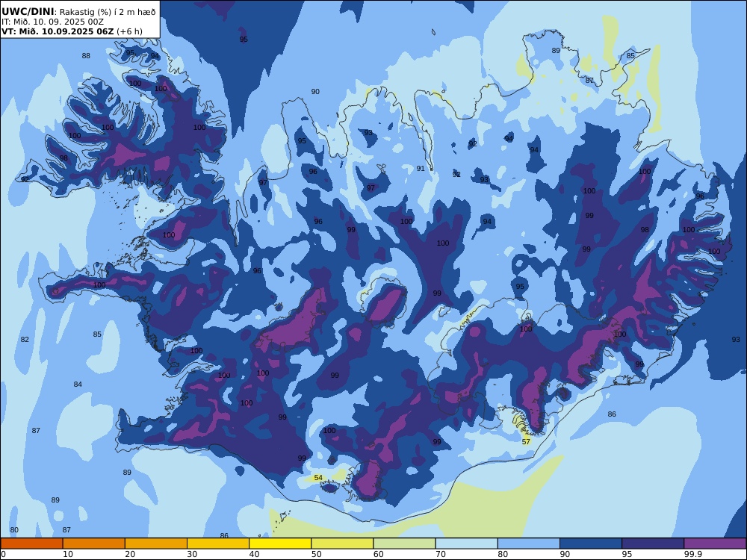Click the humidity value '54' on the map
This screenshot has height=560, width=747.
[x=318, y=478]
